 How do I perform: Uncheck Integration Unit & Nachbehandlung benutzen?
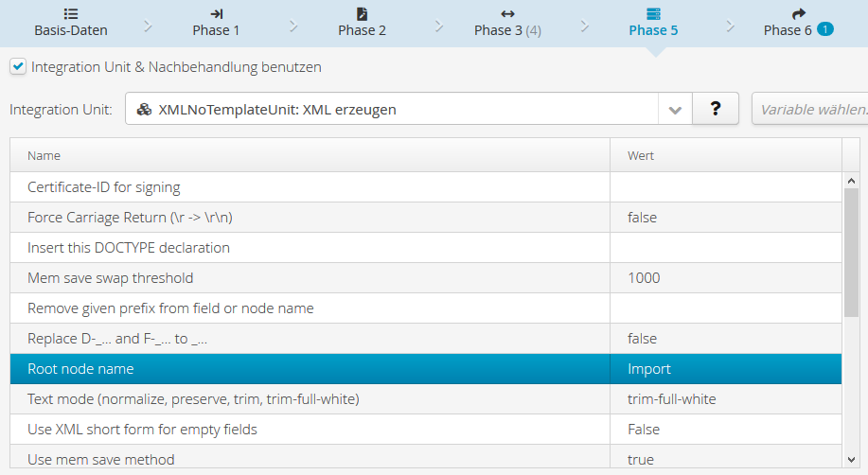tap(18, 67)
